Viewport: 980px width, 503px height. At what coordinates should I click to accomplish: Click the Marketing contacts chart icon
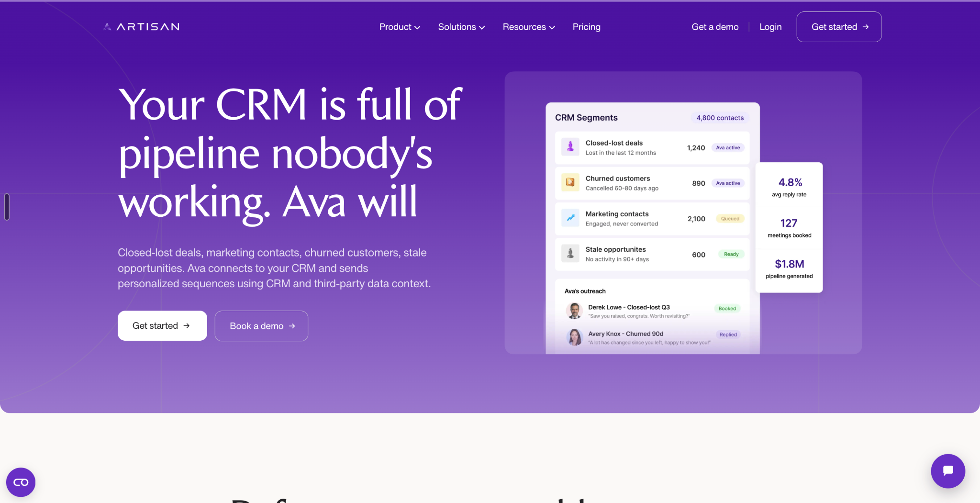[x=570, y=218]
